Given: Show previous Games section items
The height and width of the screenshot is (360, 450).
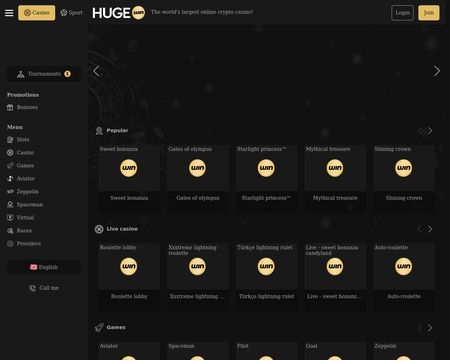Looking at the screenshot, I should [x=420, y=328].
